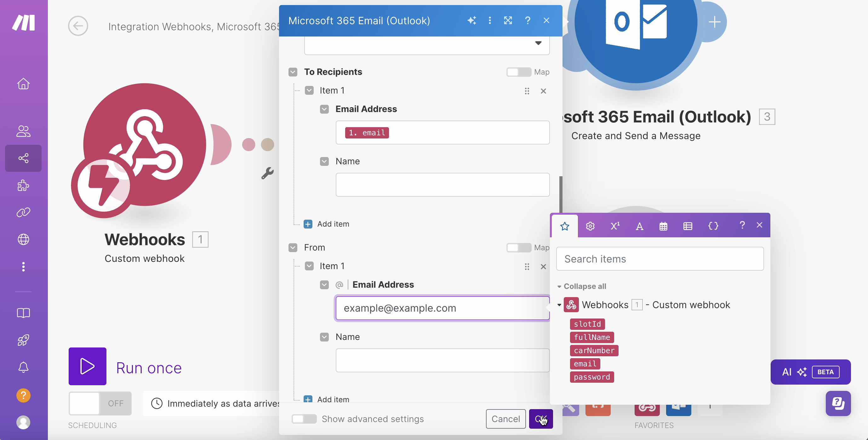Open Connections link icon in sidebar
Image resolution: width=868 pixels, height=440 pixels.
tap(23, 212)
